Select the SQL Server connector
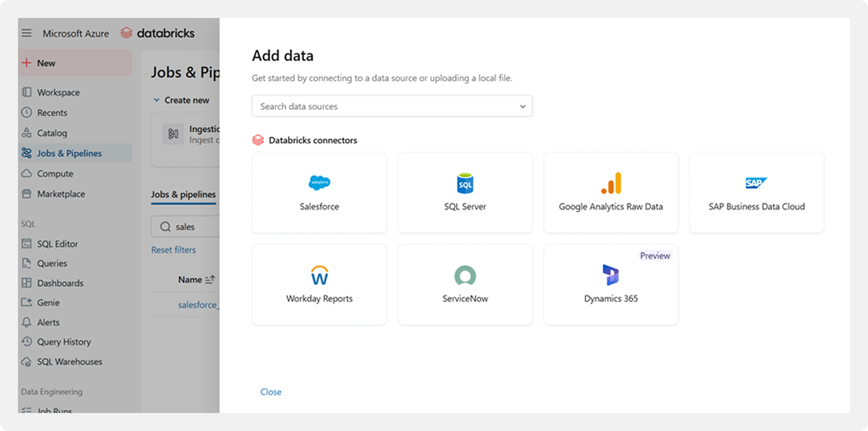The image size is (868, 431). (x=465, y=193)
